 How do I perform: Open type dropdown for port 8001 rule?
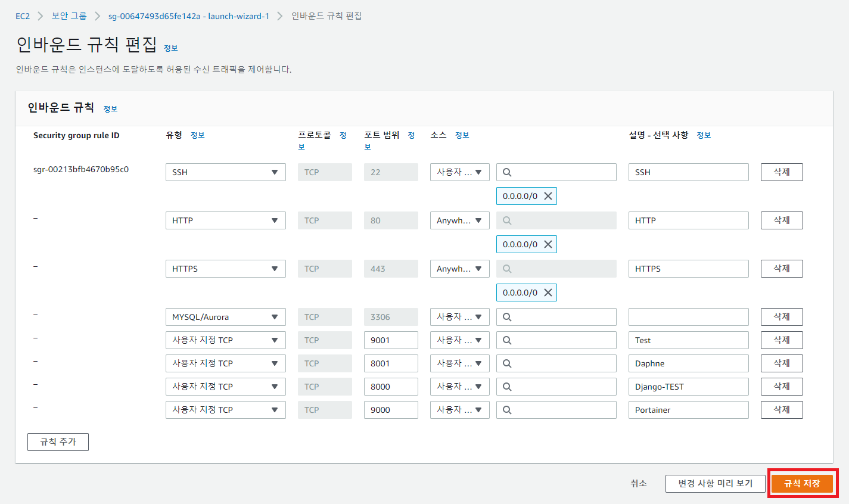[x=226, y=363]
